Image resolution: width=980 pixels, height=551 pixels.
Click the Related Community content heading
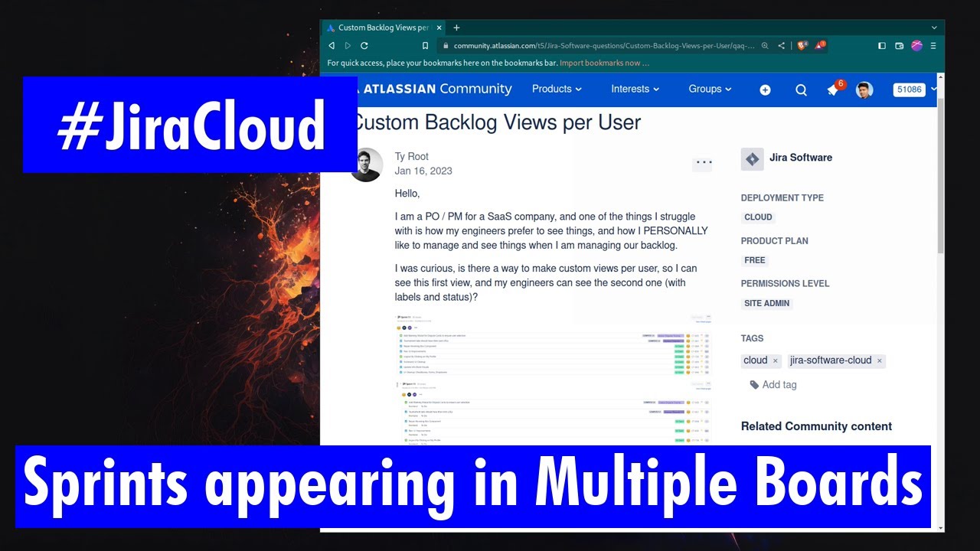point(816,426)
